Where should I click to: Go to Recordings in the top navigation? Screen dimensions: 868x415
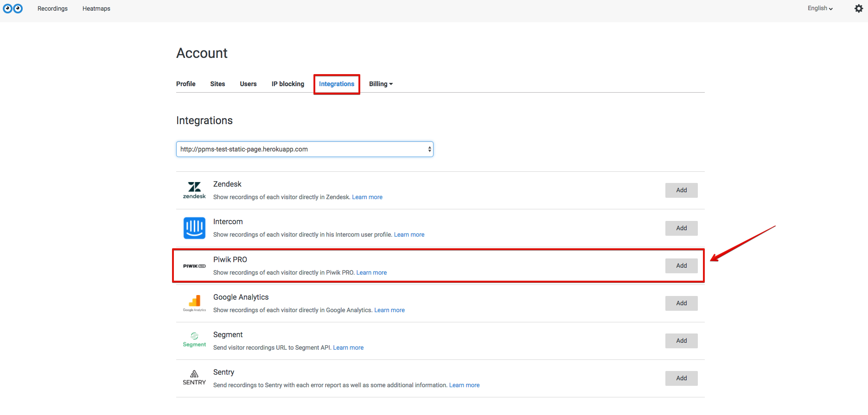coord(52,8)
